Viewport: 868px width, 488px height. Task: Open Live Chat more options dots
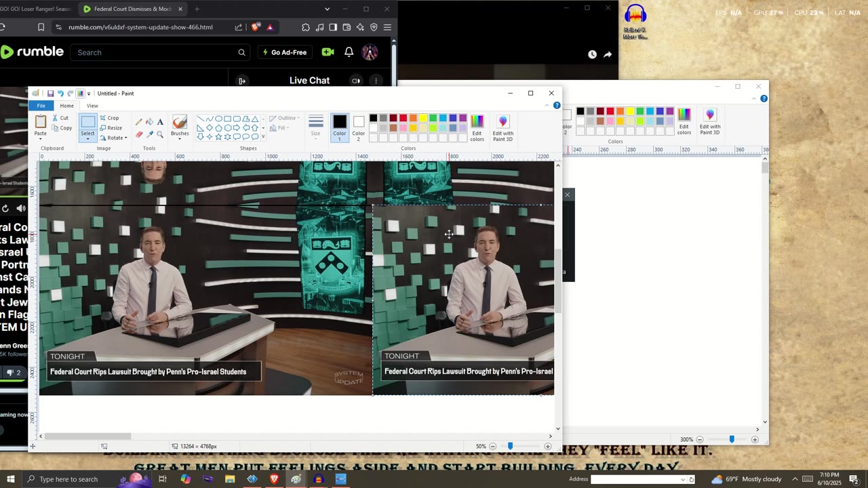pos(376,81)
